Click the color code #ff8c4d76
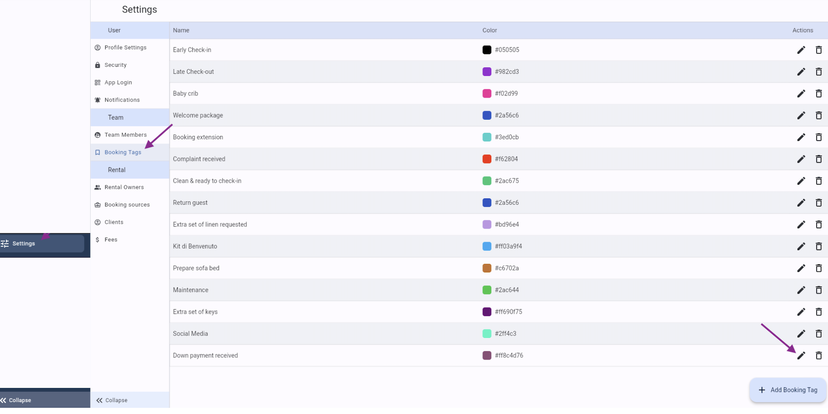 509,355
